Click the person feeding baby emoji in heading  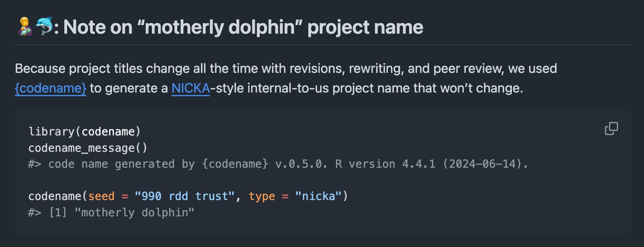click(x=25, y=26)
